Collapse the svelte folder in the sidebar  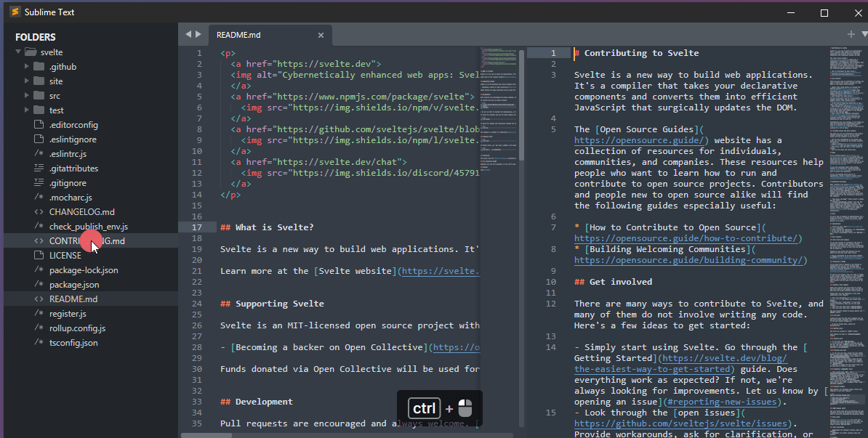pyautogui.click(x=17, y=52)
